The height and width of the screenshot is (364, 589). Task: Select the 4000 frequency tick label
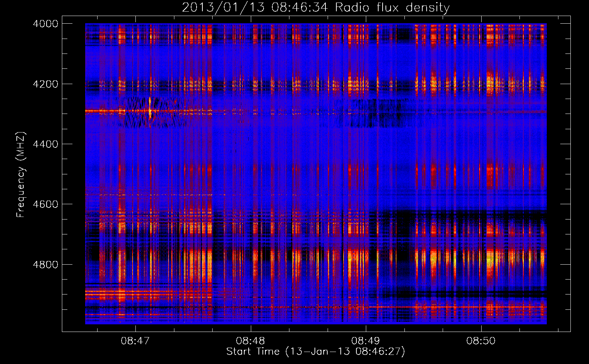(x=46, y=24)
